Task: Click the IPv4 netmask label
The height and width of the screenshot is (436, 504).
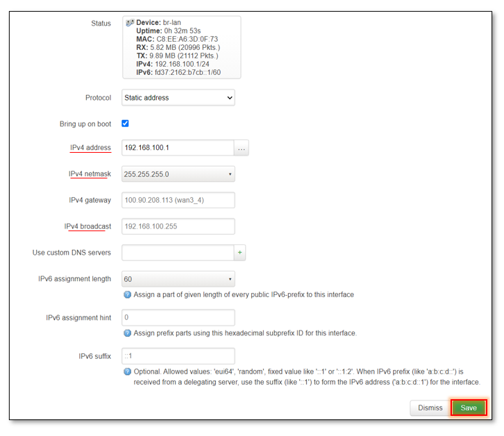Action: [90, 174]
